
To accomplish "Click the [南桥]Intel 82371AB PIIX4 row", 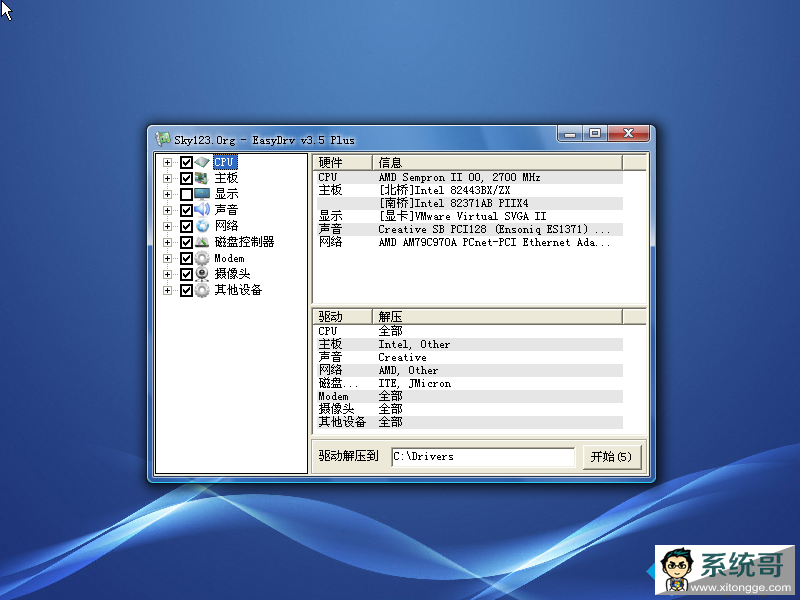I will (x=469, y=203).
